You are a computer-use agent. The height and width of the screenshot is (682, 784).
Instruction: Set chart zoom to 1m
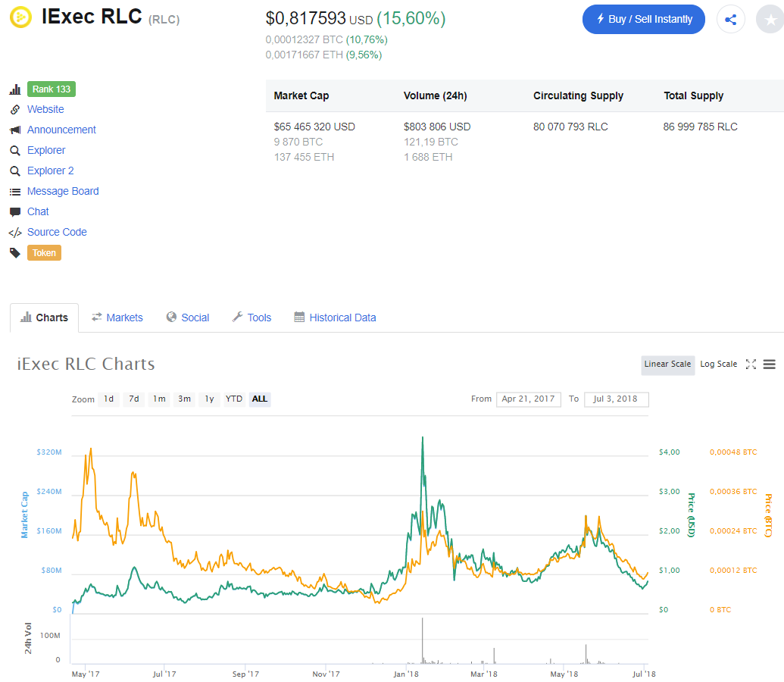click(159, 399)
